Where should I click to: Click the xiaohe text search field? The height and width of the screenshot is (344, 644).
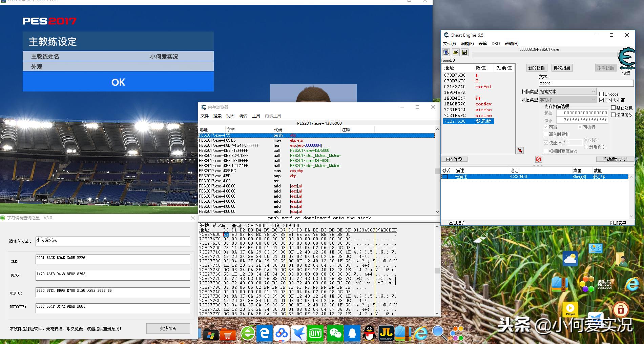(x=586, y=83)
